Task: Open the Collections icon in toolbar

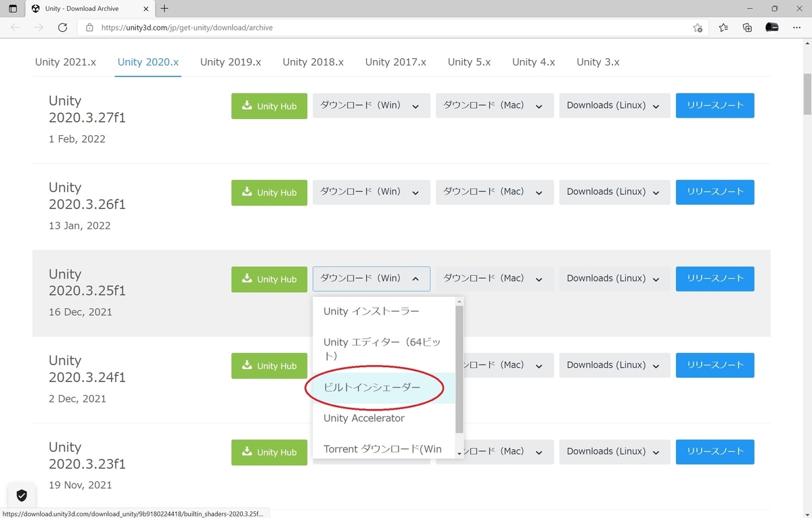Action: tap(747, 28)
